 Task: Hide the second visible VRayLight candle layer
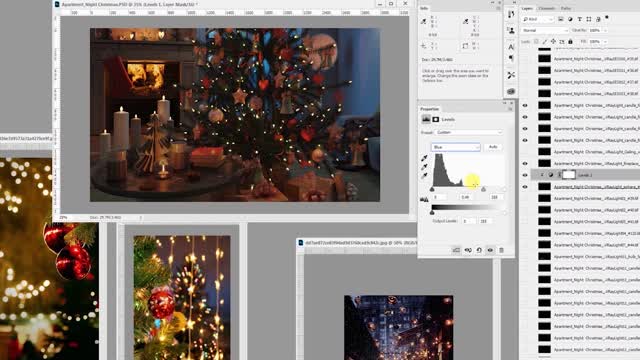[525, 117]
